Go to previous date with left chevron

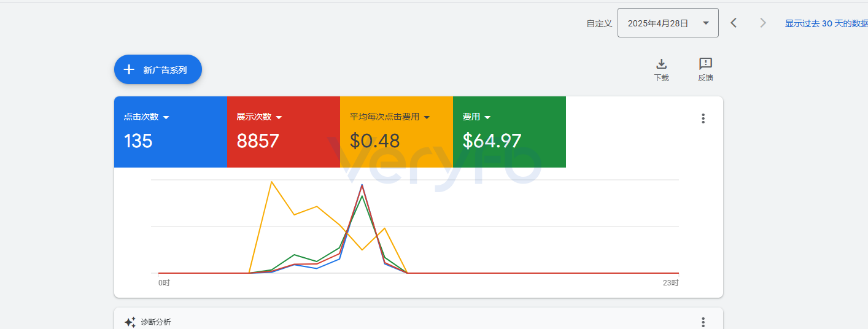(733, 23)
